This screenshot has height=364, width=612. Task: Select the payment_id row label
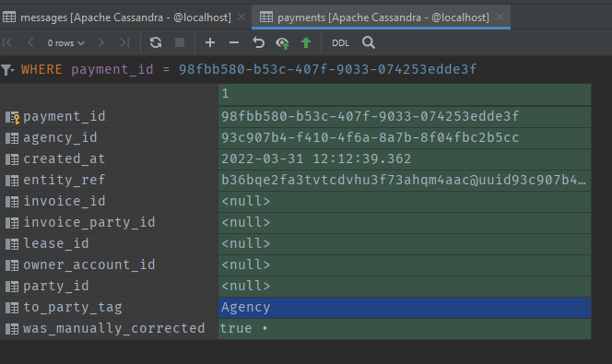click(65, 116)
